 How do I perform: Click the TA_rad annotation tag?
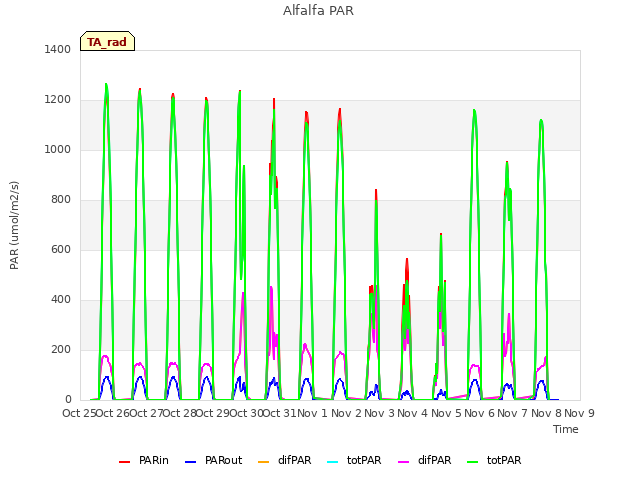(107, 41)
